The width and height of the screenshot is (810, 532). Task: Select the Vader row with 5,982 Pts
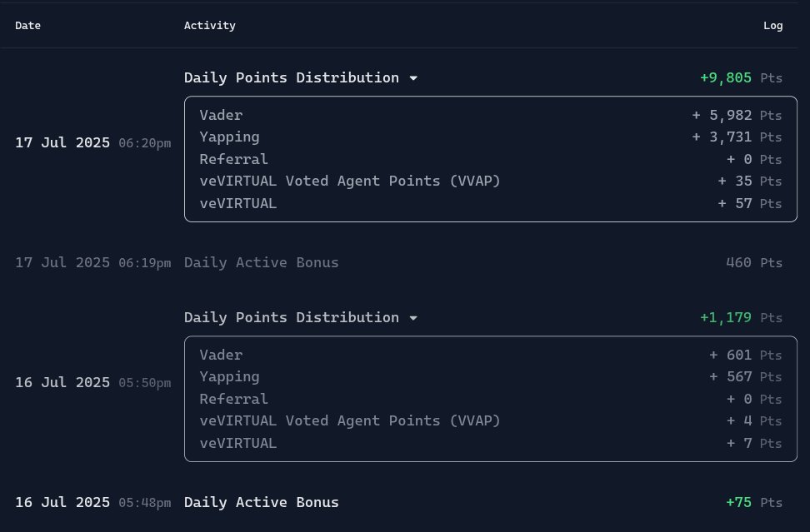(x=491, y=115)
